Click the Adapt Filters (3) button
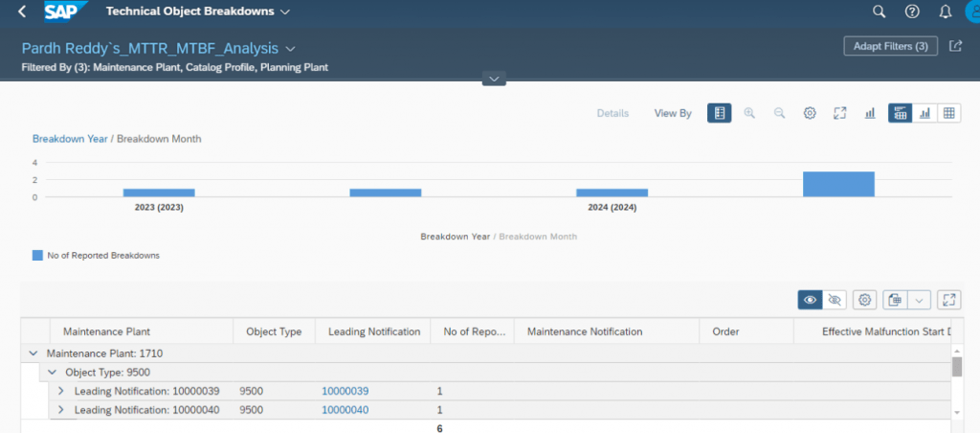The height and width of the screenshot is (433, 980). [x=891, y=46]
